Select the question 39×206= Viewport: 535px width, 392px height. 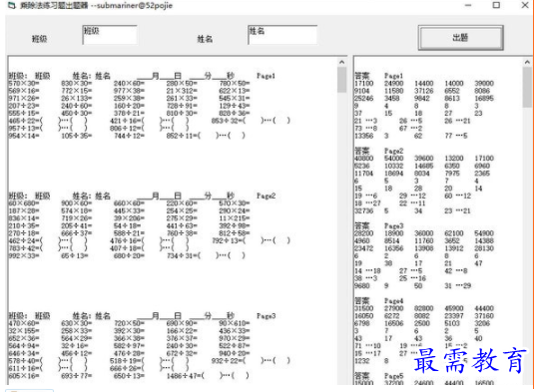click(x=129, y=218)
